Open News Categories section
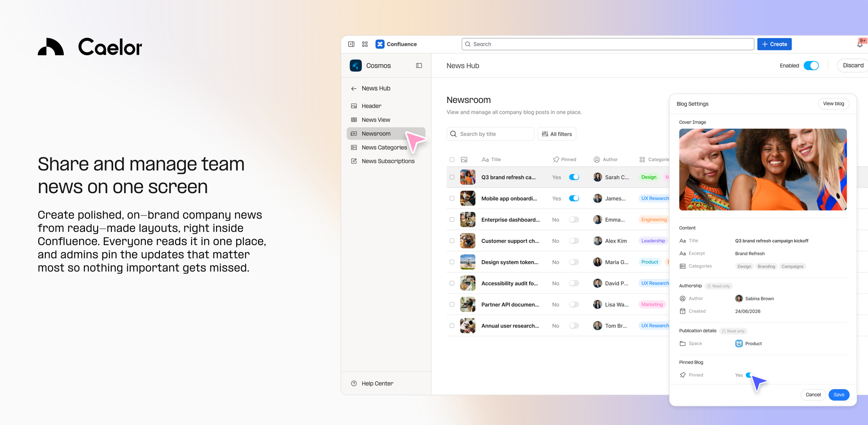This screenshot has height=425, width=868. (386, 147)
